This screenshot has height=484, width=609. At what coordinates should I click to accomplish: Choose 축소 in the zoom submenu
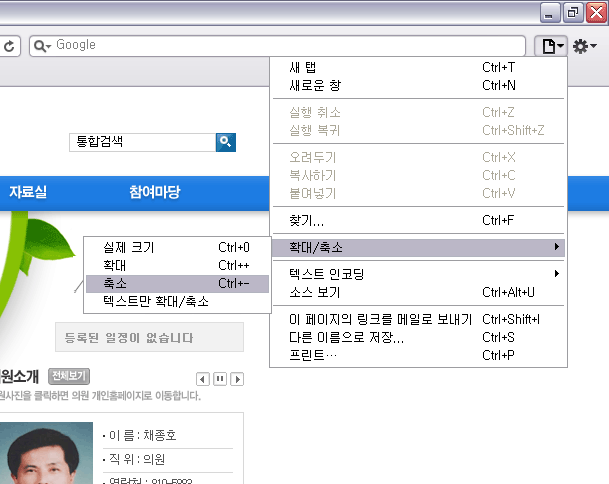coord(177,283)
